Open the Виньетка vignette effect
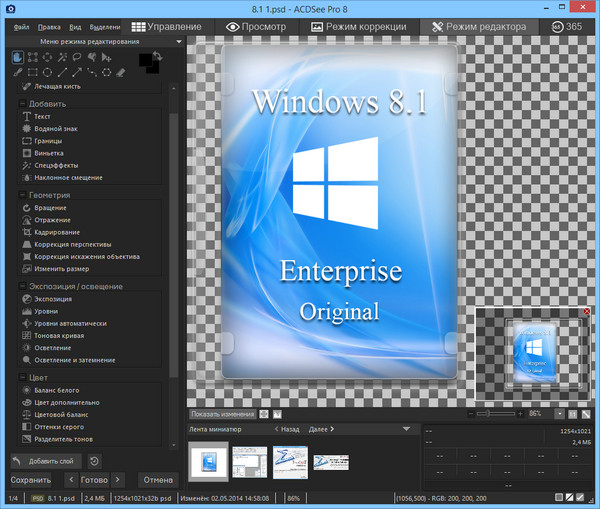 49,153
